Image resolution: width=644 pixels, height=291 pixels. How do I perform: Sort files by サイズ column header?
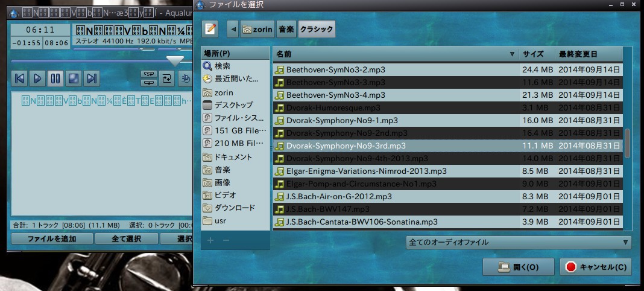click(x=537, y=54)
